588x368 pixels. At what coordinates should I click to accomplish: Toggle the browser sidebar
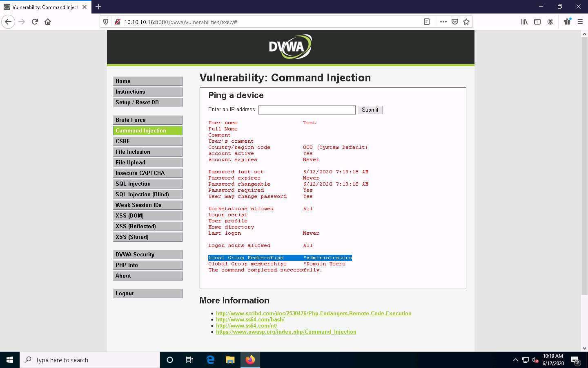537,22
